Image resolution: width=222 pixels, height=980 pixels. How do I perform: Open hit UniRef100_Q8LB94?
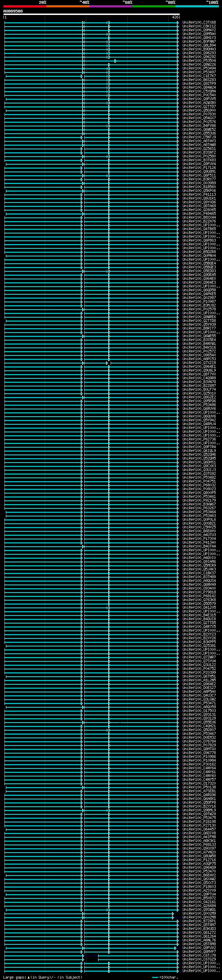point(199,45)
